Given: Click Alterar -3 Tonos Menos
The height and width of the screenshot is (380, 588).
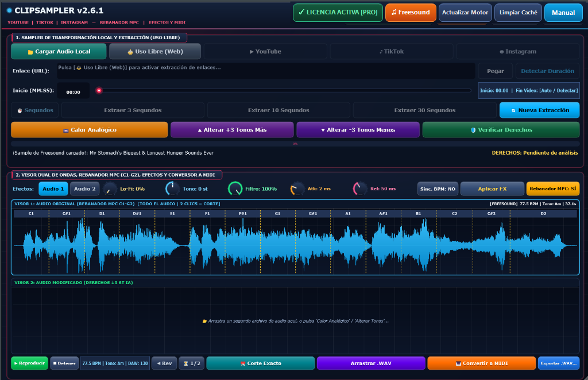Looking at the screenshot, I should click(x=358, y=129).
